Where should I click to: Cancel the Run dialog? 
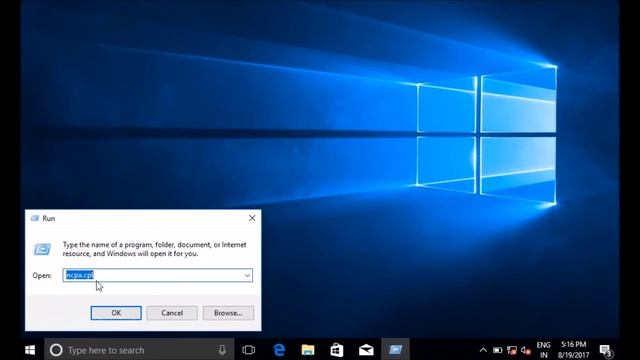(x=172, y=313)
